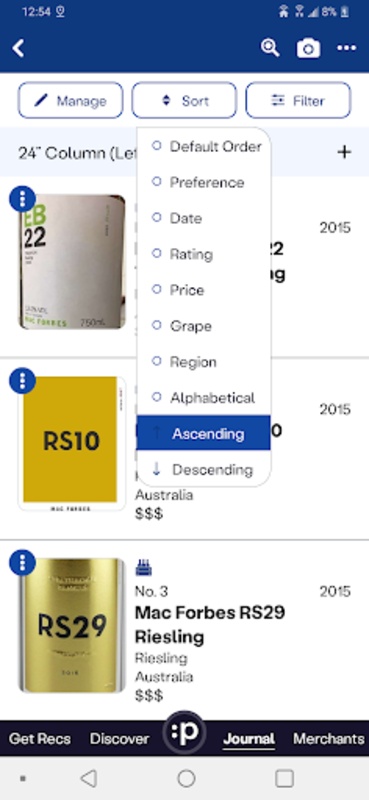Viewport: 369px width, 800px height.
Task: Open the search magnifier icon
Action: pyautogui.click(x=270, y=48)
